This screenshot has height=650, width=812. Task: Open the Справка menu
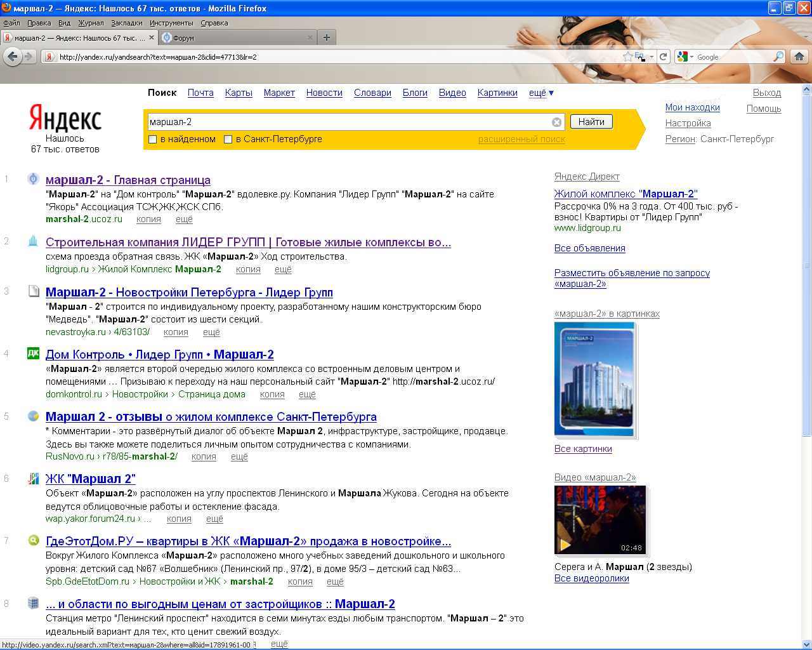(x=214, y=23)
